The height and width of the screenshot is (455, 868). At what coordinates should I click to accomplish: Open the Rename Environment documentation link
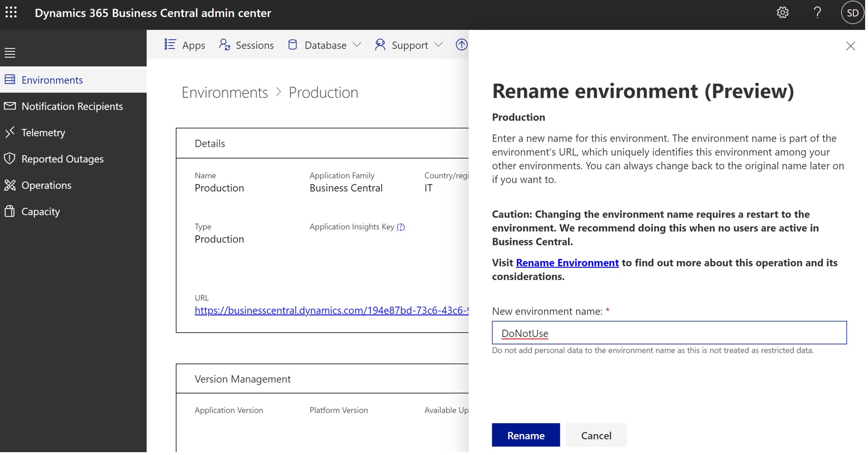pyautogui.click(x=567, y=263)
